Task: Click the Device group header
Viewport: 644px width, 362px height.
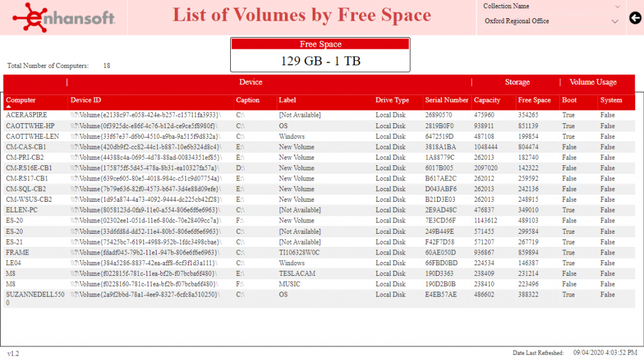Action: (250, 82)
